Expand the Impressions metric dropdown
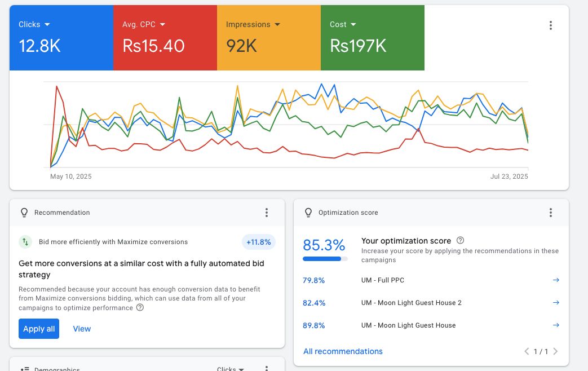Screen dimensions: 588x371 [277, 25]
